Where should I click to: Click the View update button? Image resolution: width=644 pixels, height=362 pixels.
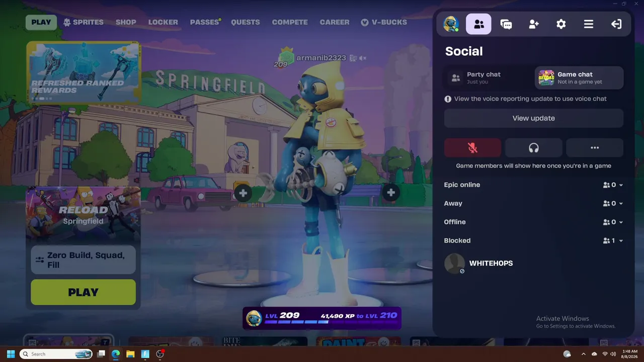click(534, 118)
